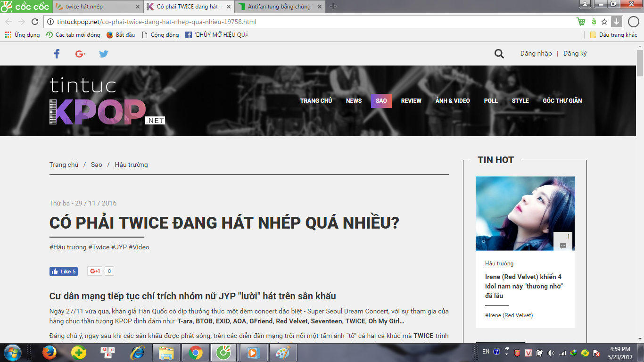The width and height of the screenshot is (644, 362).
Task: Open 'TRANG CHỦ' navigation item
Action: 316,101
